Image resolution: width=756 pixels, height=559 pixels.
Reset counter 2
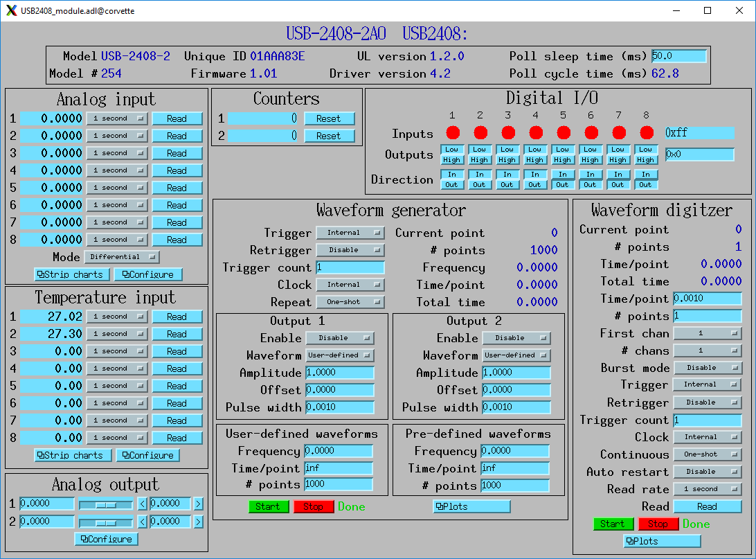click(x=330, y=136)
